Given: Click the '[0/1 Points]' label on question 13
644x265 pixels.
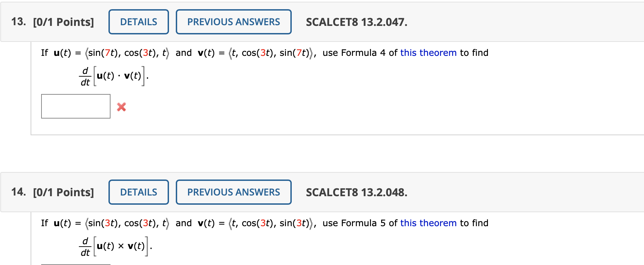Looking at the screenshot, I should [63, 22].
